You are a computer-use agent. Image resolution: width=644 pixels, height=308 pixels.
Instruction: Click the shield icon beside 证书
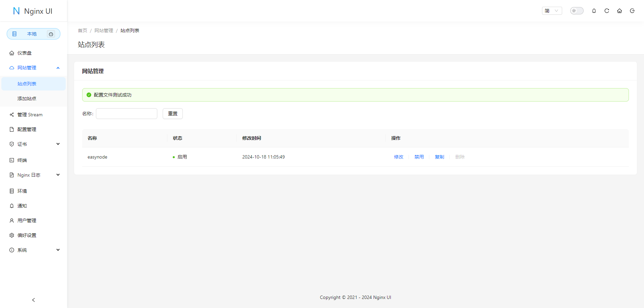click(x=12, y=144)
